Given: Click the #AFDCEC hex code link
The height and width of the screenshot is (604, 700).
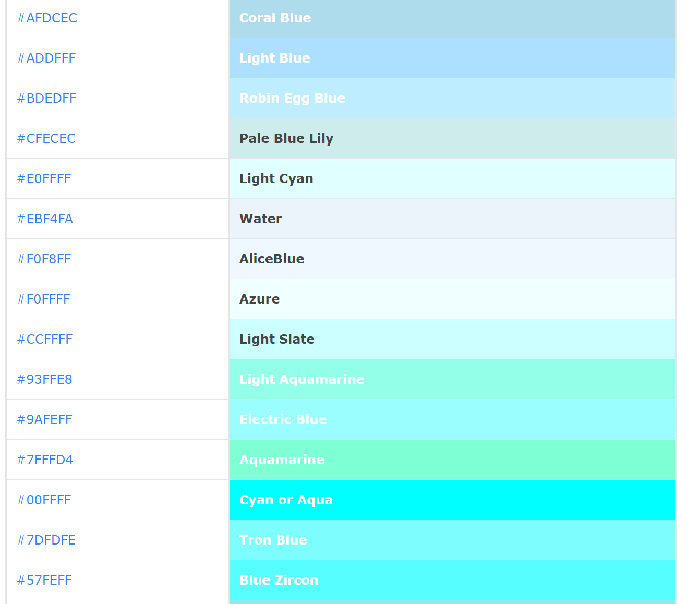Looking at the screenshot, I should tap(47, 18).
